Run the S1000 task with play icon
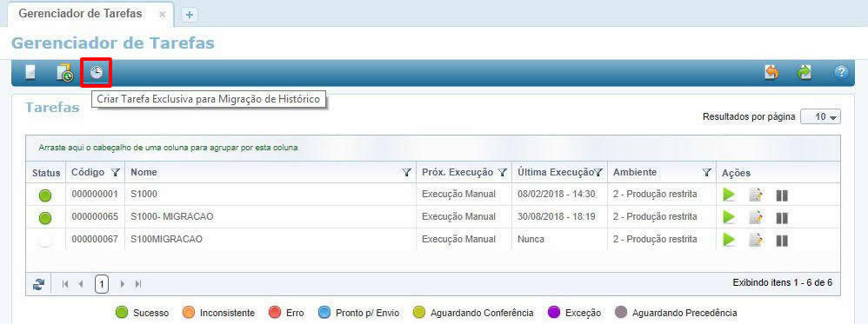This screenshot has width=868, height=324. point(729,195)
